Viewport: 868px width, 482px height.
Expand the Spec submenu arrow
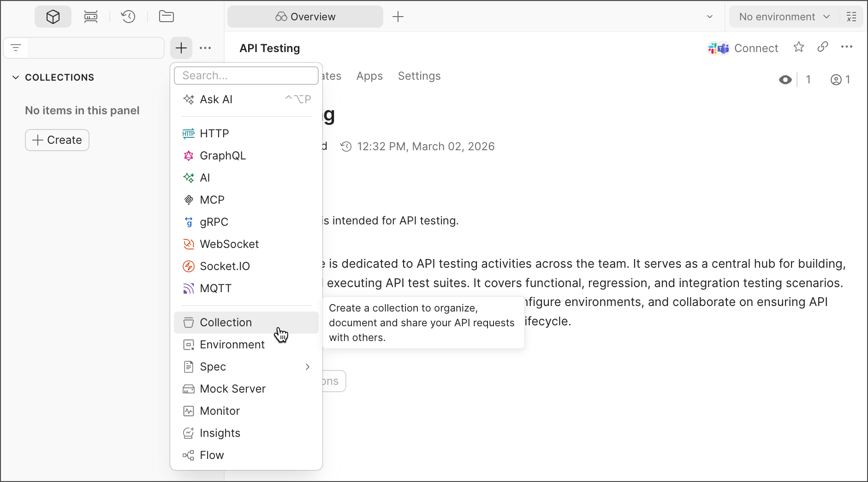click(x=307, y=367)
